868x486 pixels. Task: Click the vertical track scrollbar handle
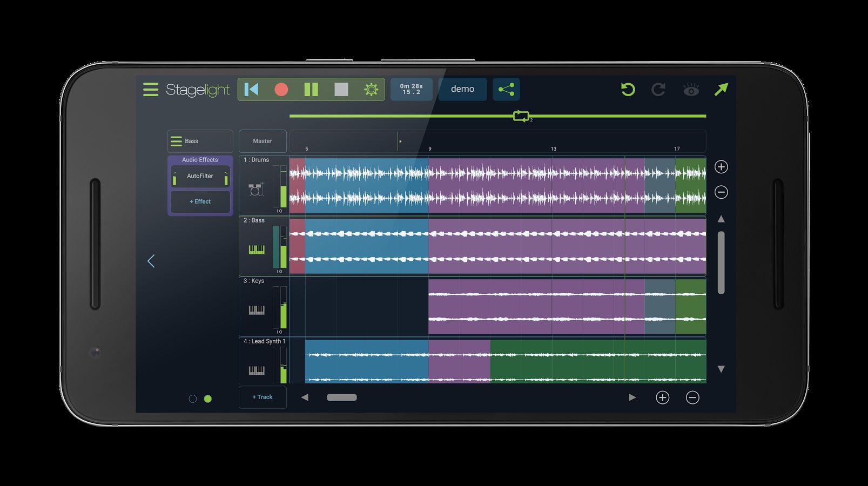(721, 263)
